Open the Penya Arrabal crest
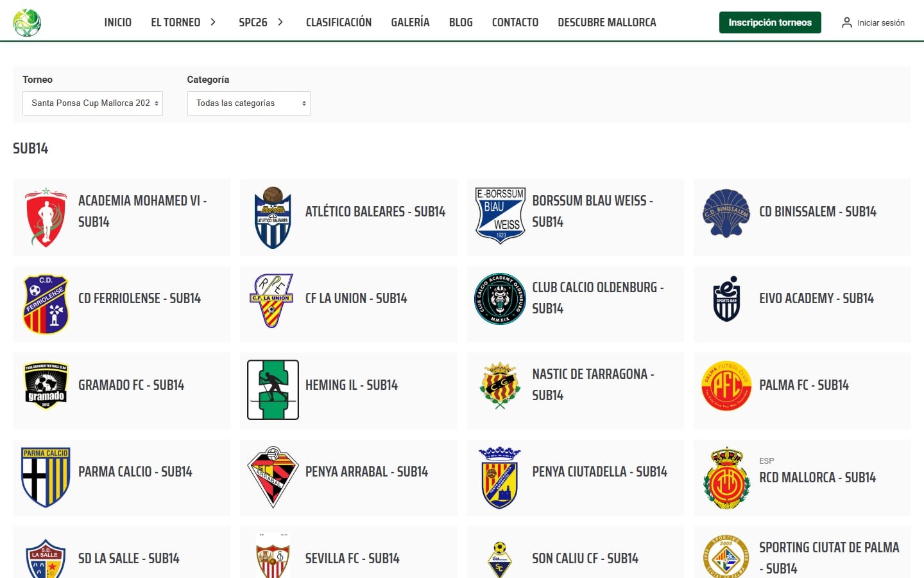The width and height of the screenshot is (924, 578). coord(273,477)
